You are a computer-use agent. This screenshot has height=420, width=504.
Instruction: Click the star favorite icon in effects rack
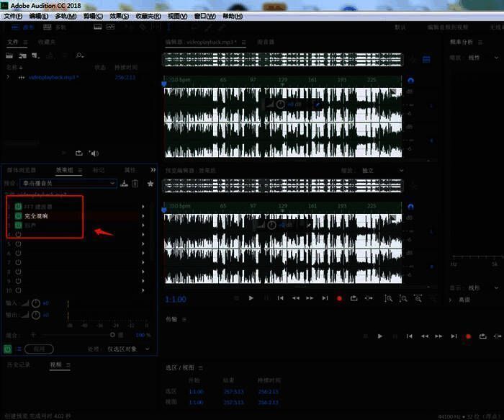150,184
